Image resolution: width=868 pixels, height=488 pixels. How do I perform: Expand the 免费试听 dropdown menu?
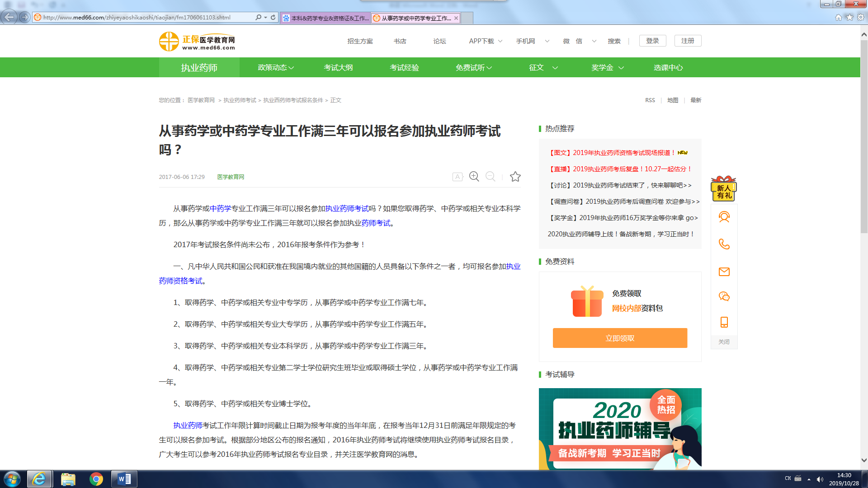pos(473,68)
